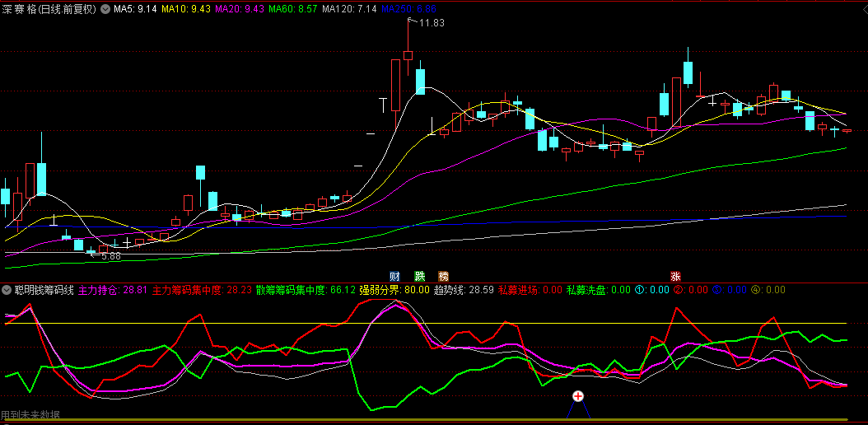Click the 主力持仓 indicator label

click(113, 290)
